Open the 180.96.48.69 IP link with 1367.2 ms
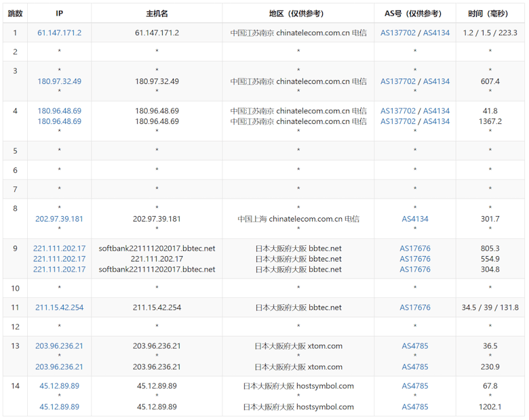Screen dimensions: 529x420 pyautogui.click(x=60, y=121)
